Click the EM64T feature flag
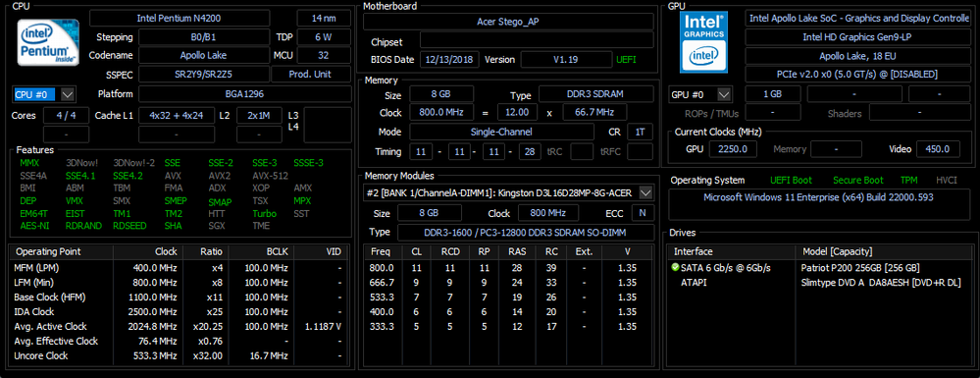The image size is (980, 378). coord(33,213)
